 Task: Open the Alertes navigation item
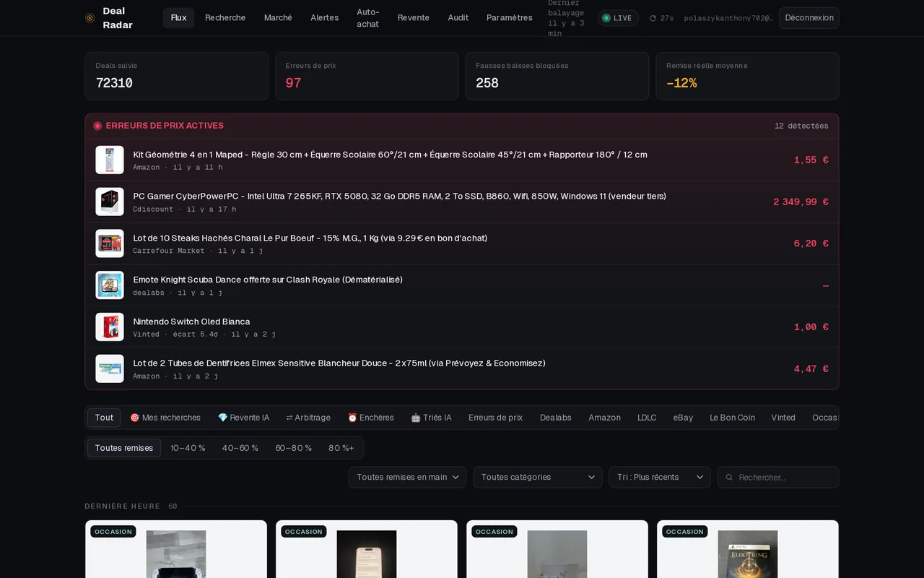[x=324, y=18]
